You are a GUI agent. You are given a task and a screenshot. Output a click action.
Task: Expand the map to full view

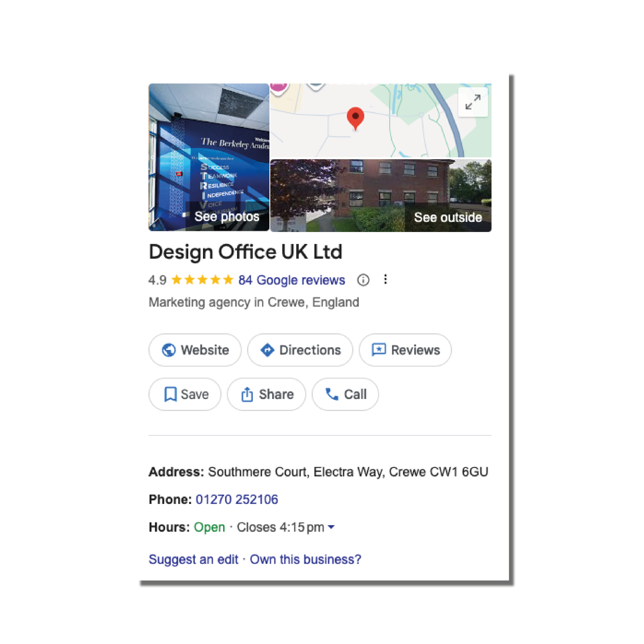[473, 102]
